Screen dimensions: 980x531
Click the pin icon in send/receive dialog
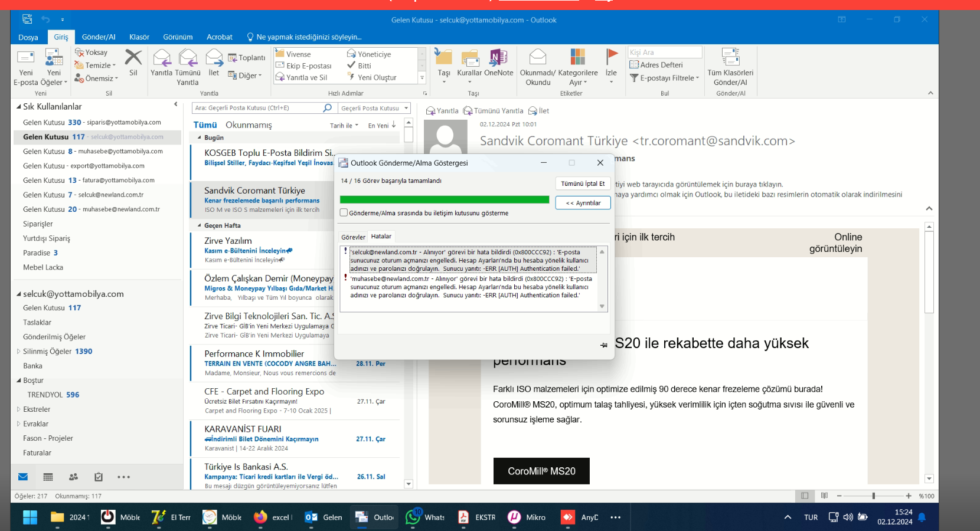[603, 345]
